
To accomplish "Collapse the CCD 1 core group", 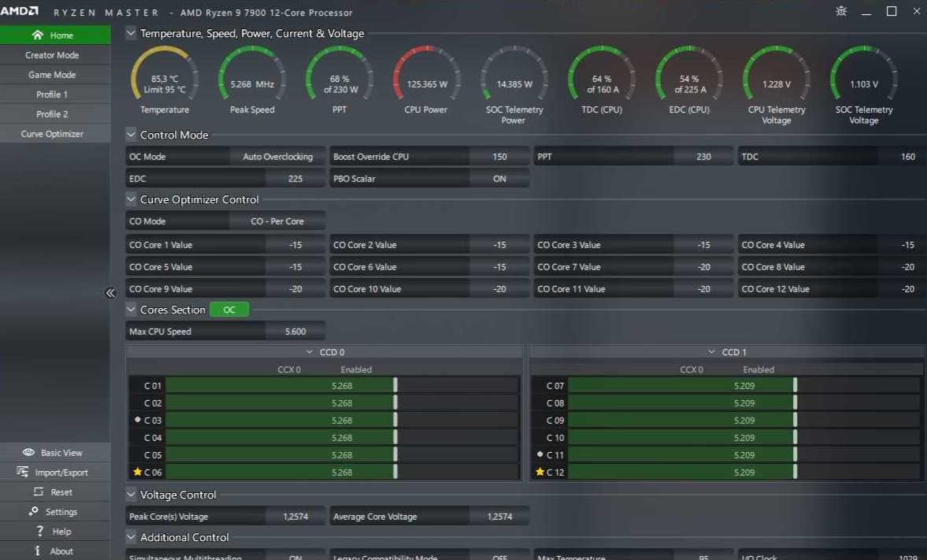I will pos(711,352).
